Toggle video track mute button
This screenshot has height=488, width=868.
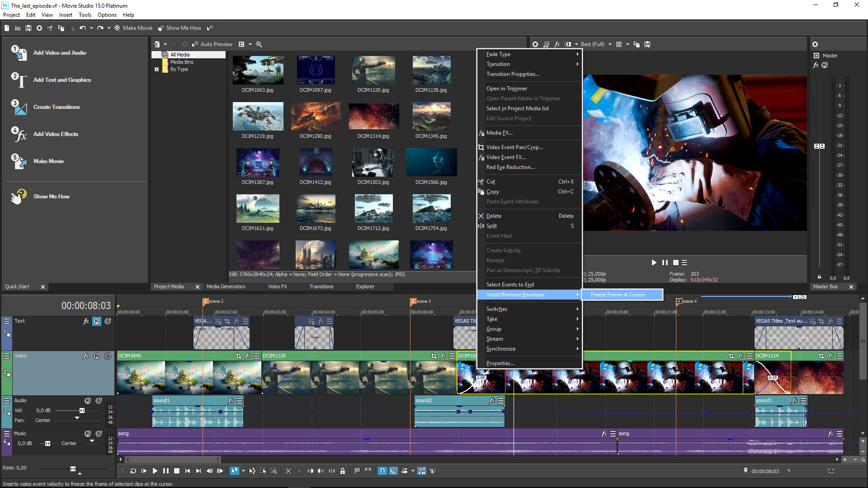point(97,356)
